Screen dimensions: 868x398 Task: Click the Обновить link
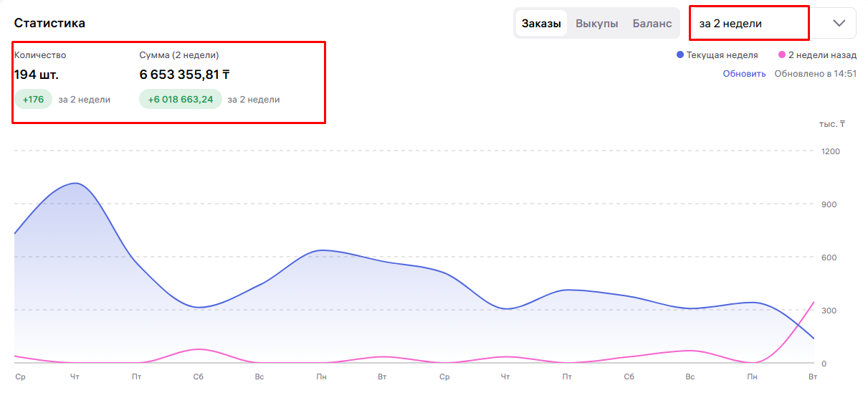click(x=744, y=73)
